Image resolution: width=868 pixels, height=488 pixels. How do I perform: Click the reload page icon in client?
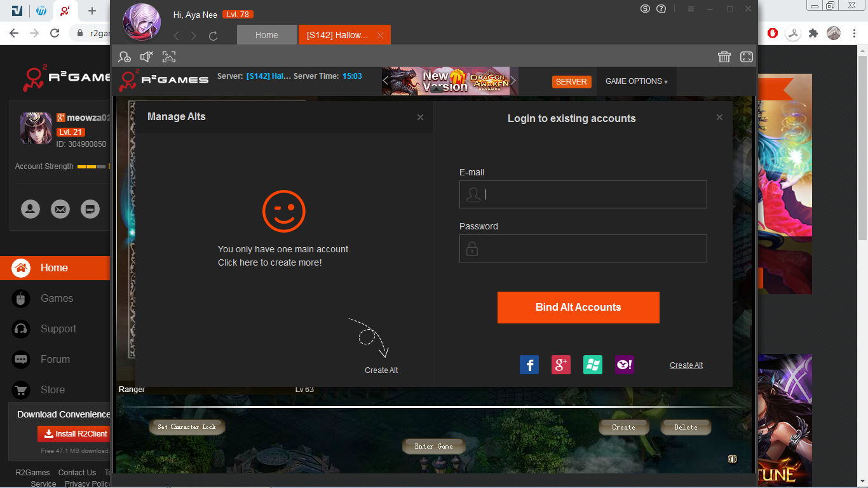pos(214,36)
